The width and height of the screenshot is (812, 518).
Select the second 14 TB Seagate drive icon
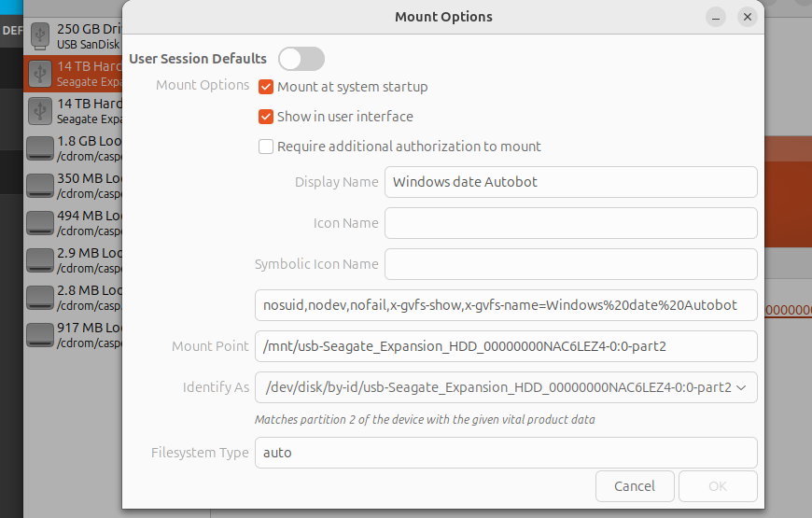[x=40, y=111]
